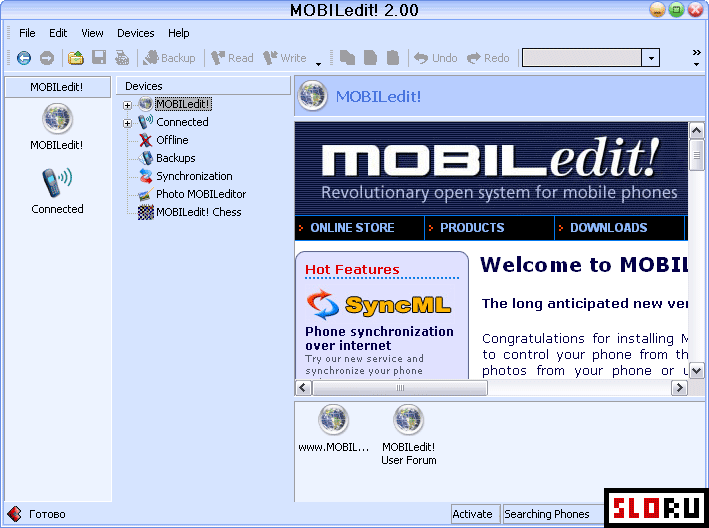Expand the MOBILedit! tree node

[128, 105]
